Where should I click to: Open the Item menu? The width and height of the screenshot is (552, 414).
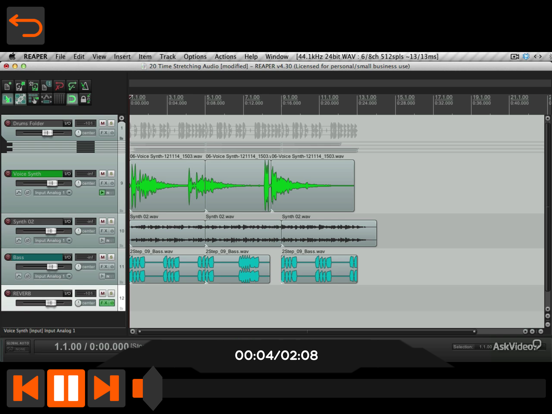pyautogui.click(x=145, y=56)
